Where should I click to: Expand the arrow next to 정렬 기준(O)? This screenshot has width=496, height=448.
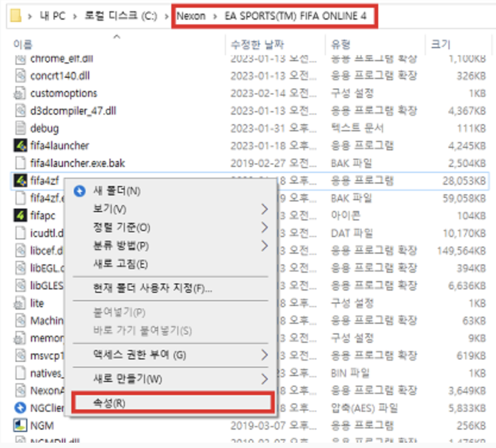tap(265, 227)
